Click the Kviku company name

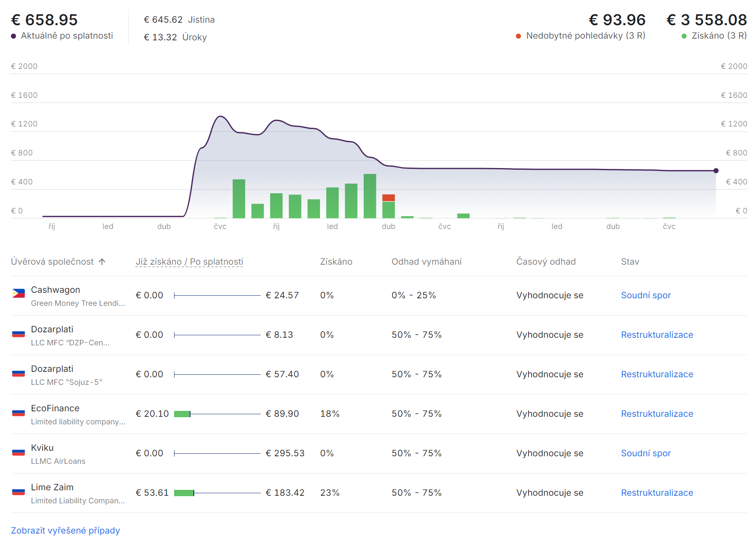(x=42, y=448)
